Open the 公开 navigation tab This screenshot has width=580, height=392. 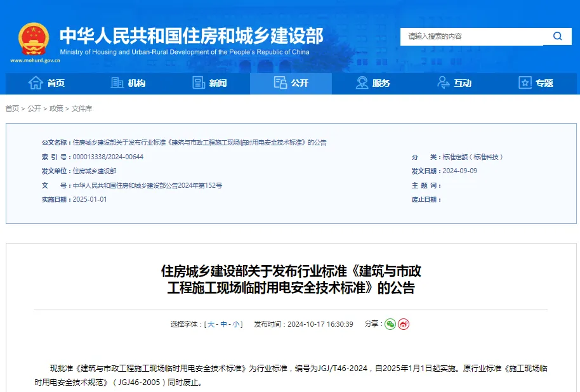coord(291,83)
